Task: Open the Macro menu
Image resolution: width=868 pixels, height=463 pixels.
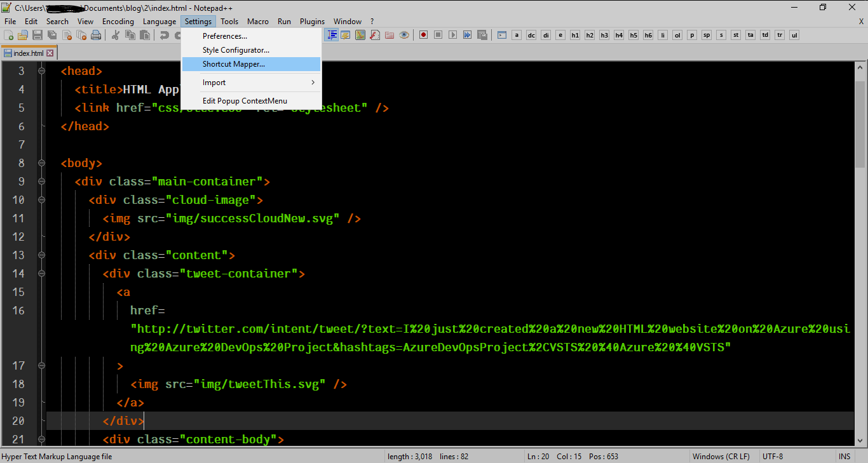Action: (x=258, y=21)
